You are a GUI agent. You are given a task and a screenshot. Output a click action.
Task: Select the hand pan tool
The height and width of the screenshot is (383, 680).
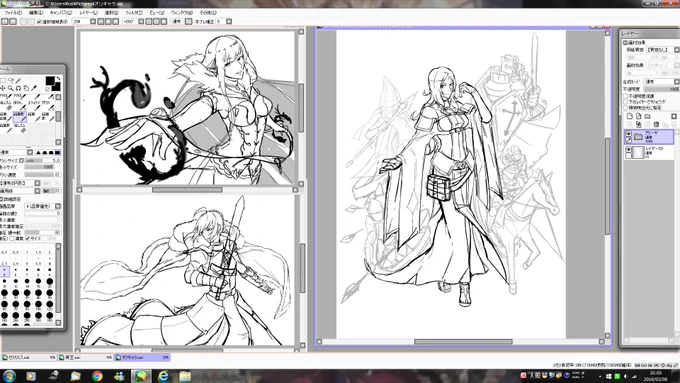coord(26,88)
